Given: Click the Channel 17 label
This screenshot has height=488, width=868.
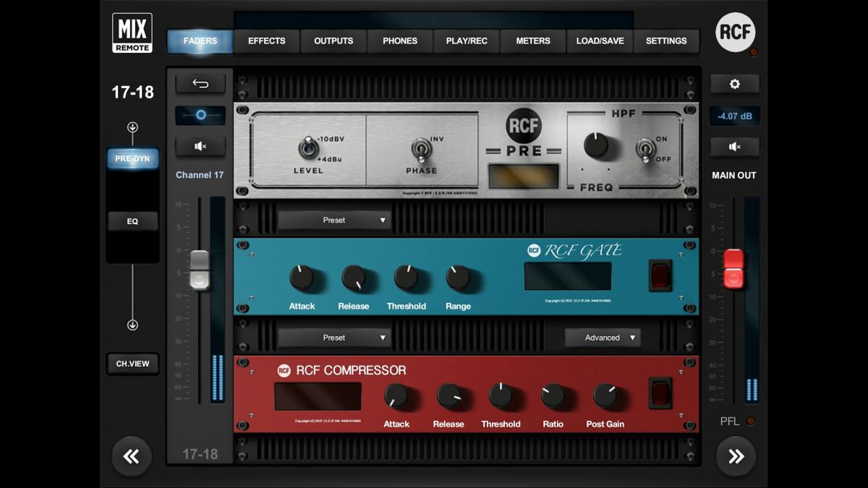Looking at the screenshot, I should (x=200, y=175).
